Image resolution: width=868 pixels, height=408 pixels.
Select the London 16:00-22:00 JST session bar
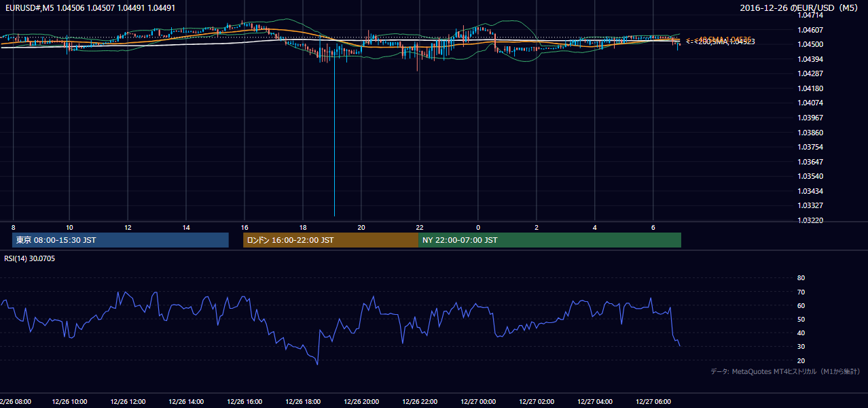coord(331,240)
